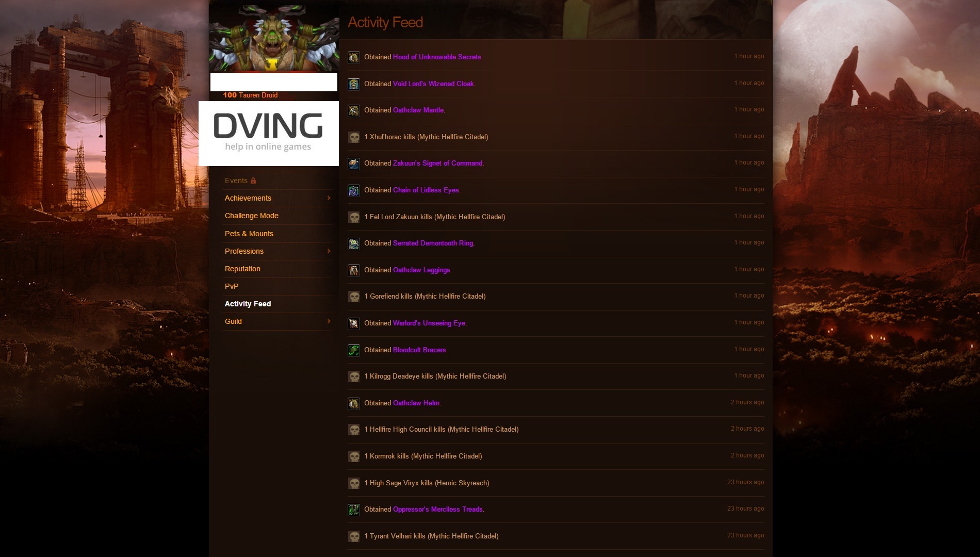Viewport: 980px width, 557px height.
Task: Expand the Guild submenu arrow
Action: click(329, 321)
